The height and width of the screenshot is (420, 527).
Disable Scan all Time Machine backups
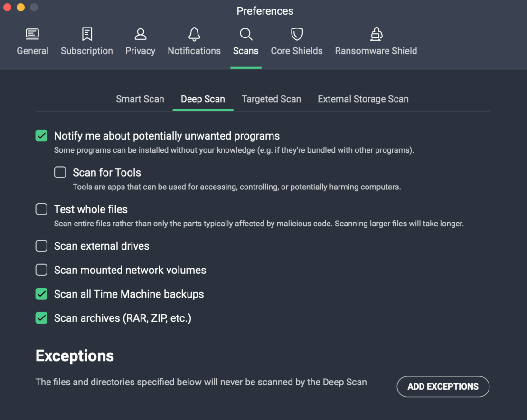click(x=41, y=294)
